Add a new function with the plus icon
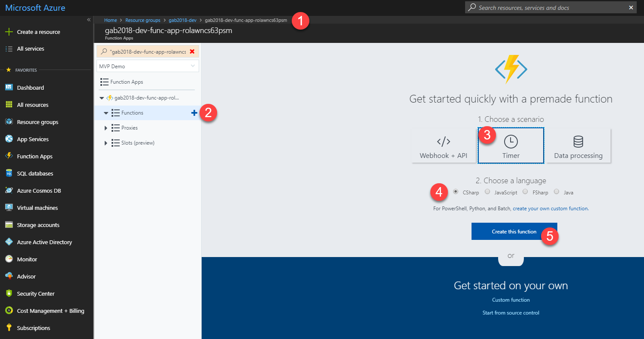The width and height of the screenshot is (644, 339). coord(194,113)
